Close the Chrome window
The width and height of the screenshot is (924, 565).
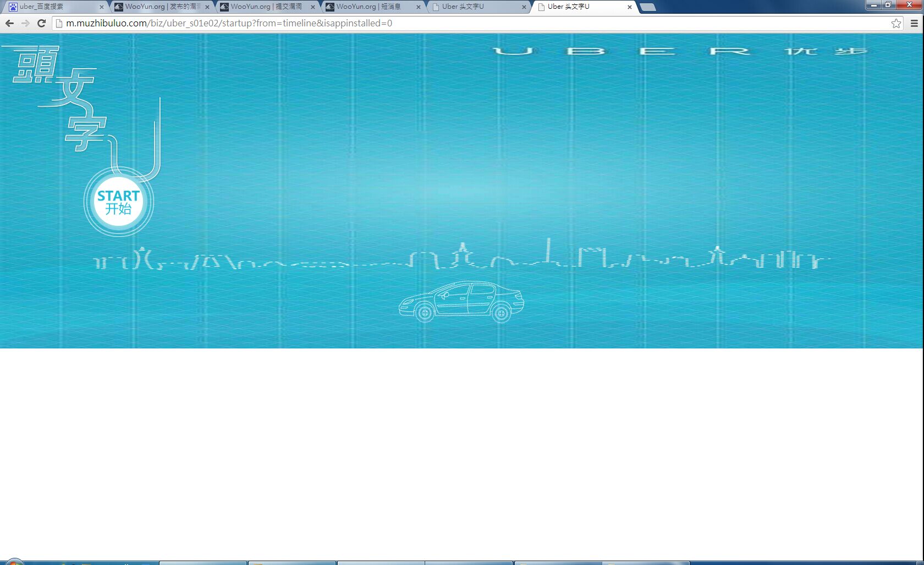tap(909, 5)
